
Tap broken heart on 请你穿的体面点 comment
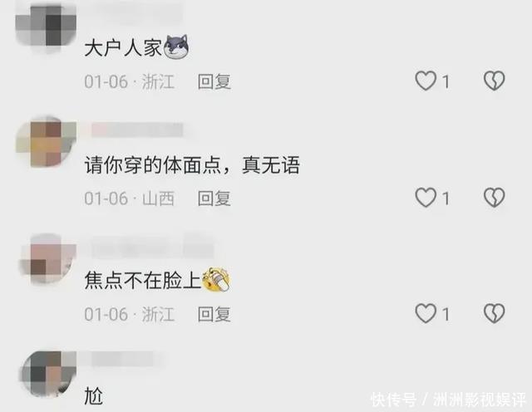pos(494,198)
